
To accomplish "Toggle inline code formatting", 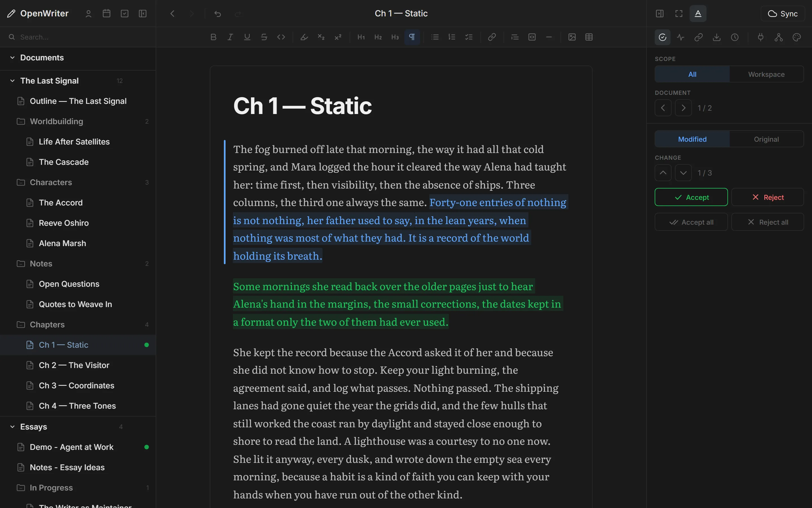I will (281, 37).
